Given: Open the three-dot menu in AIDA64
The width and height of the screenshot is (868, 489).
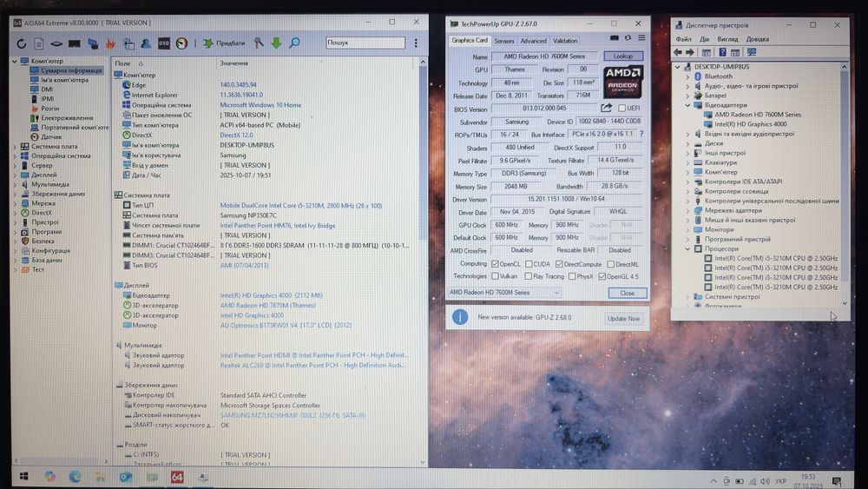Looking at the screenshot, I should (x=416, y=43).
